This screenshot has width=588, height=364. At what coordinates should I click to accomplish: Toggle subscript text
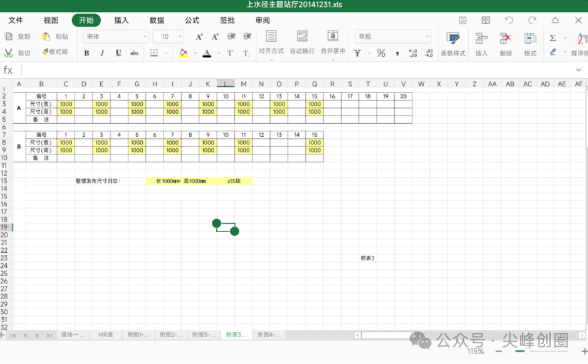pos(246,54)
